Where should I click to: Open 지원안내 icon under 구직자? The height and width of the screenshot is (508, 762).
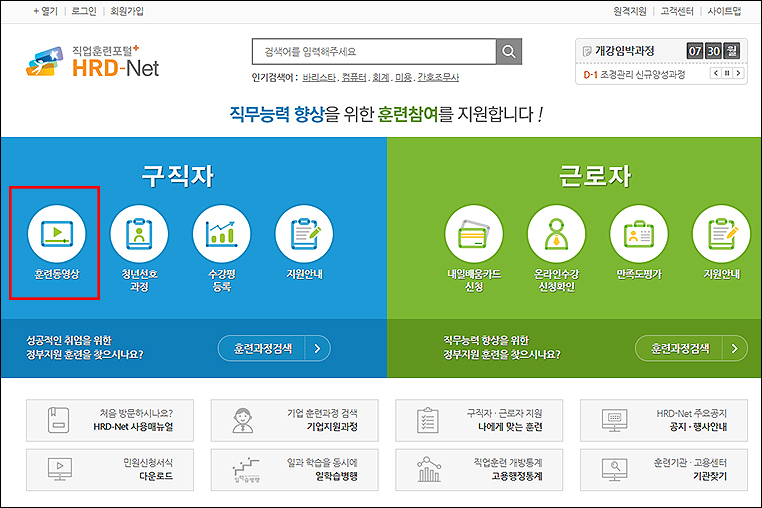click(304, 234)
